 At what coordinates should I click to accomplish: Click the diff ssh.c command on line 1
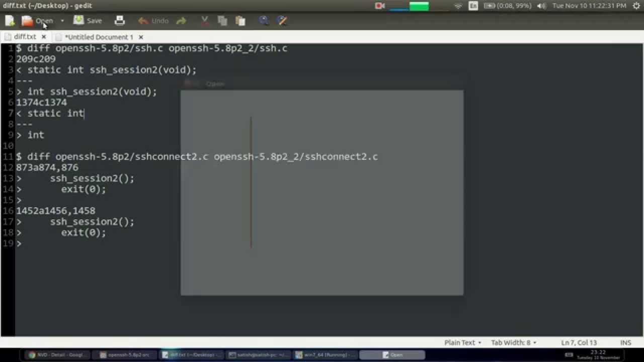tap(151, 48)
